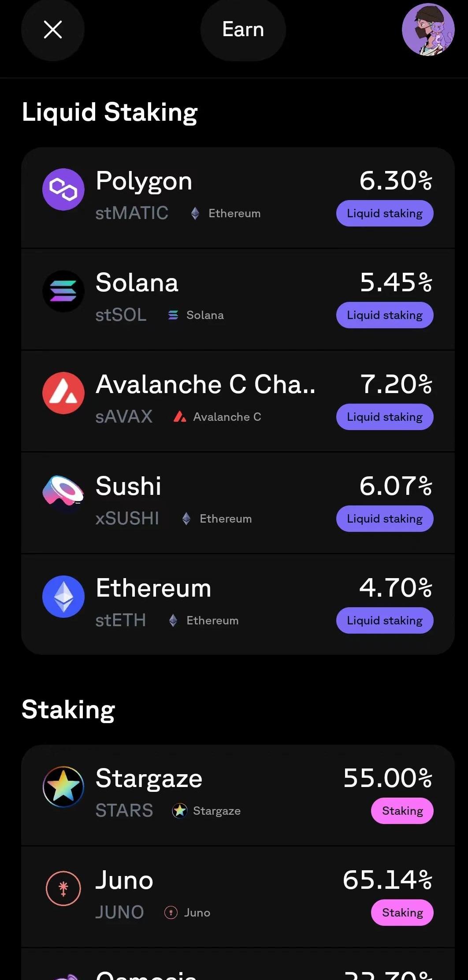468x980 pixels.
Task: Tap the Polygon purple logo icon
Action: tap(63, 189)
